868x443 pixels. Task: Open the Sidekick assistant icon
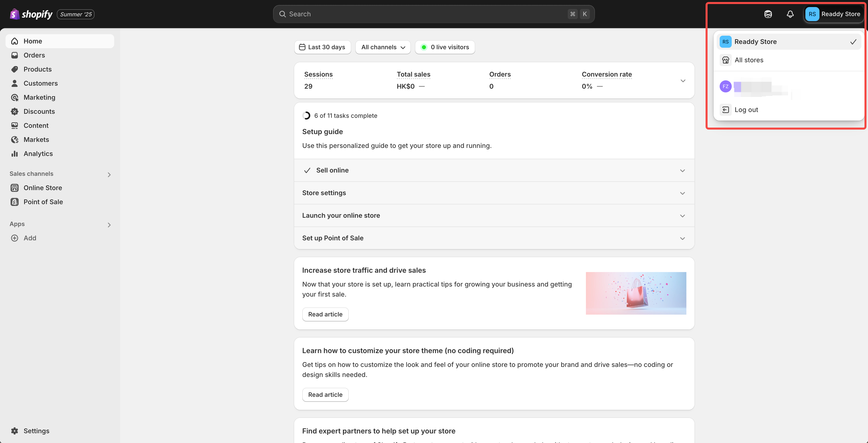pos(768,14)
